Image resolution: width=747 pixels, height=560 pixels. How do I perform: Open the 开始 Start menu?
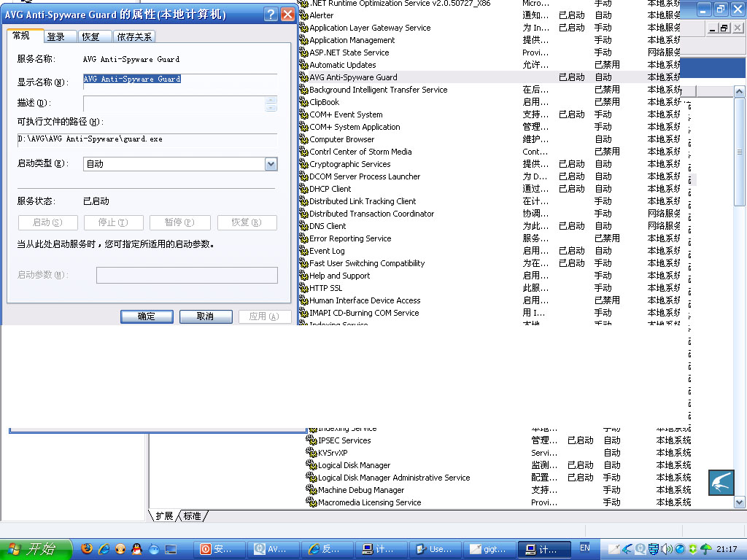pyautogui.click(x=36, y=549)
